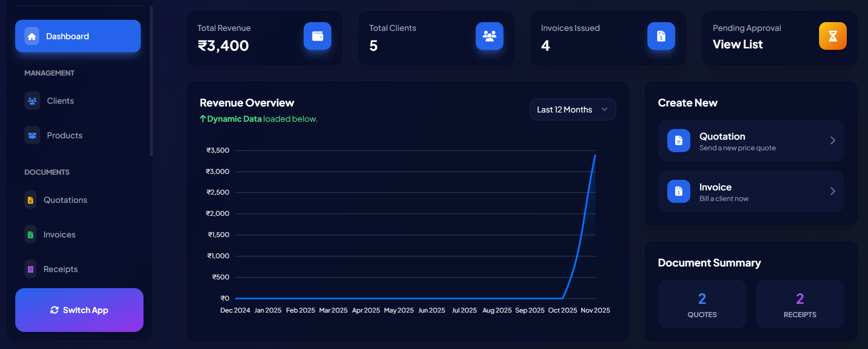Click the yellow Quotations document icon
The image size is (868, 349).
click(30, 200)
